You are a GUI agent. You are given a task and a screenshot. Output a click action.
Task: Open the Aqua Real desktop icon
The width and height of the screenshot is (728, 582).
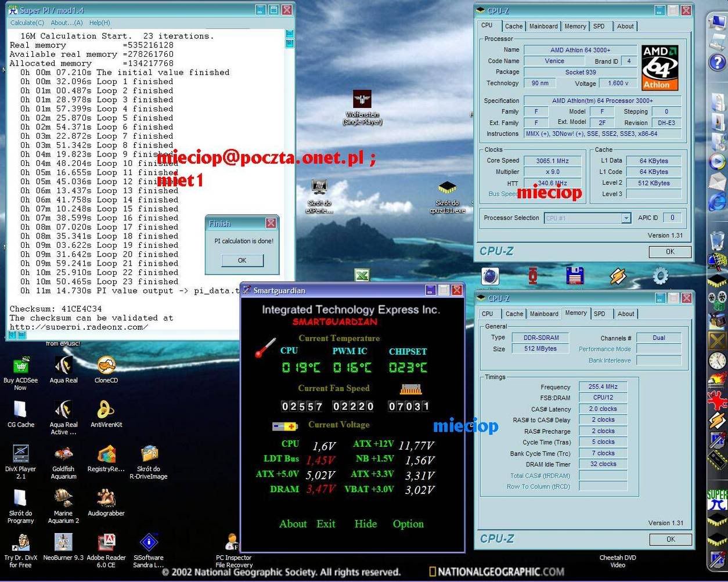63,366
